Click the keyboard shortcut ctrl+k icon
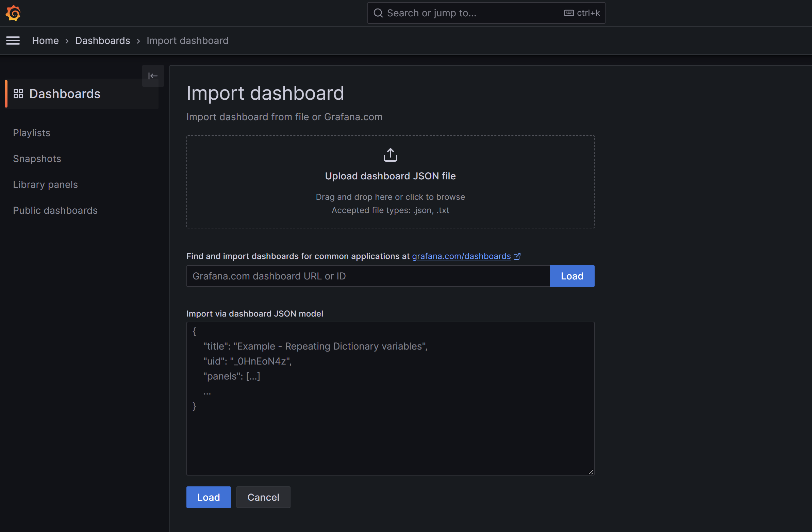 pyautogui.click(x=569, y=13)
